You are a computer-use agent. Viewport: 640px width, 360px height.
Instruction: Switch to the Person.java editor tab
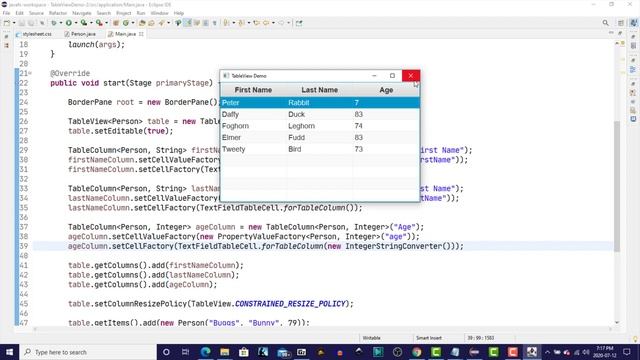(80, 34)
